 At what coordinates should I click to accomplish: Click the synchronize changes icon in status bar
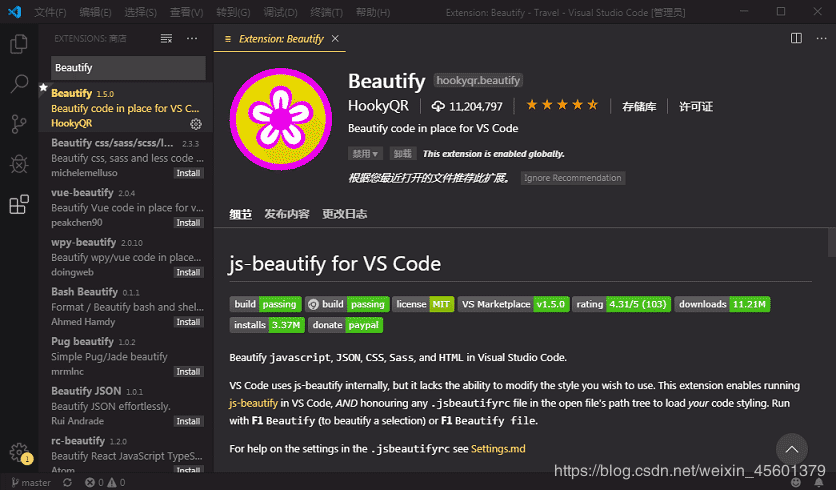point(67,482)
